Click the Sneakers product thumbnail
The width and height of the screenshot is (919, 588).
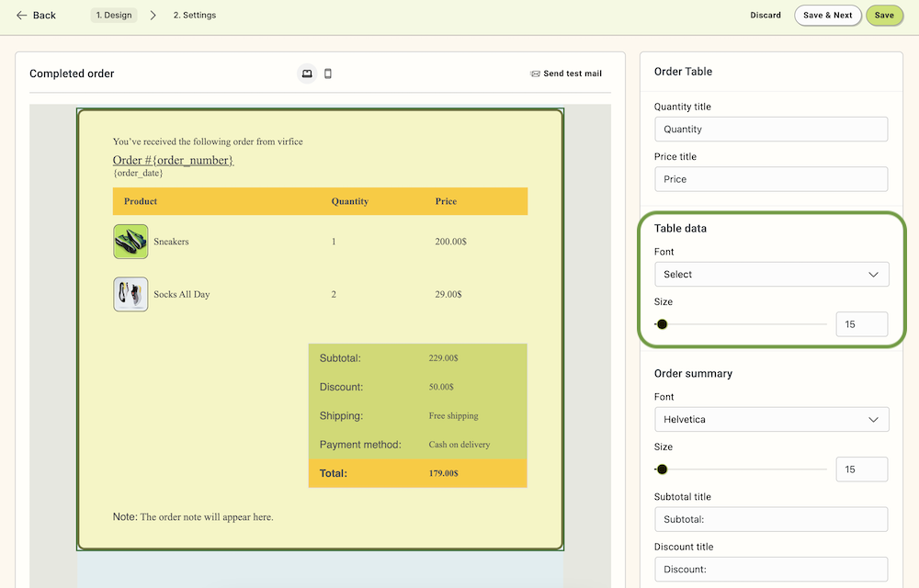[x=130, y=242]
